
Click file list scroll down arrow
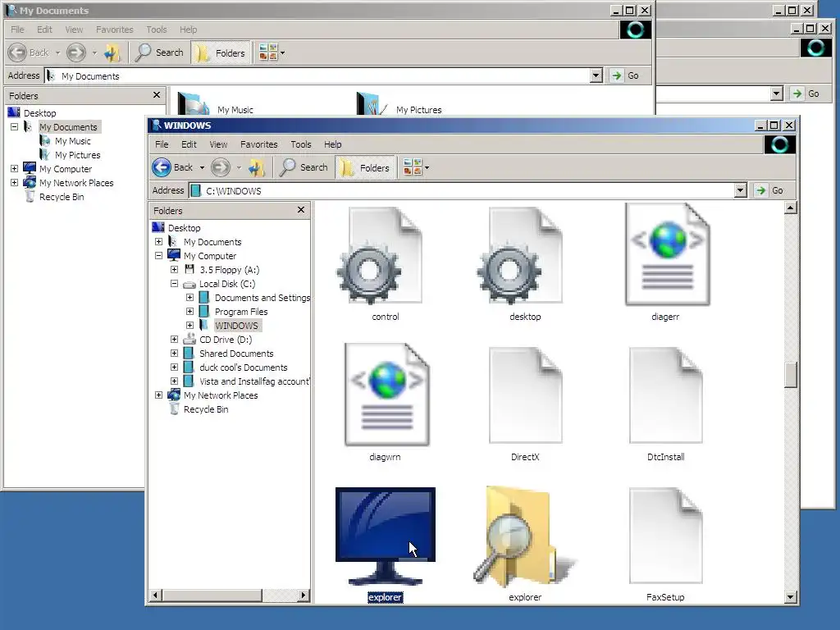[791, 597]
